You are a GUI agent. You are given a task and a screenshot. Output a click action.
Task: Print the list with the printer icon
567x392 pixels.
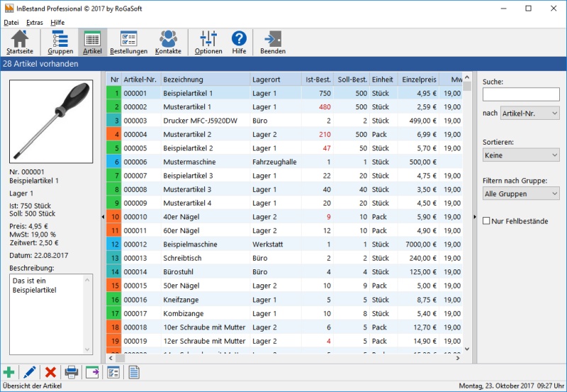[72, 372]
